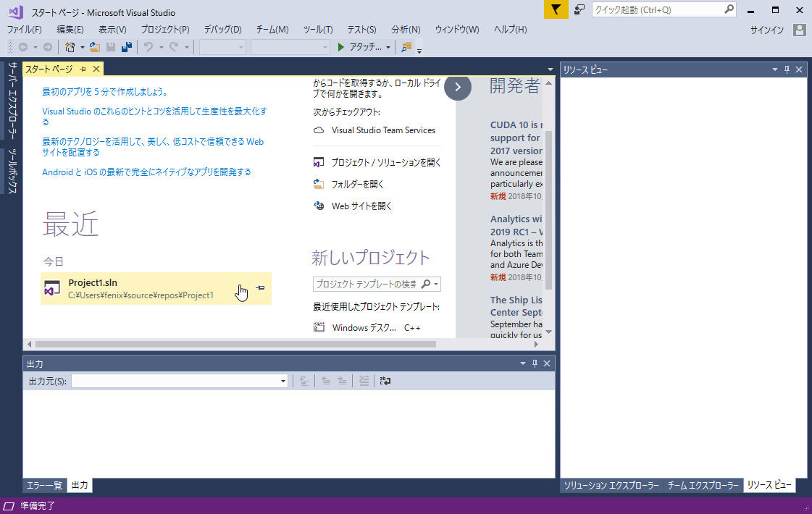The image size is (812, 514).
Task: Close the スタート ページ tab
Action: [x=96, y=69]
